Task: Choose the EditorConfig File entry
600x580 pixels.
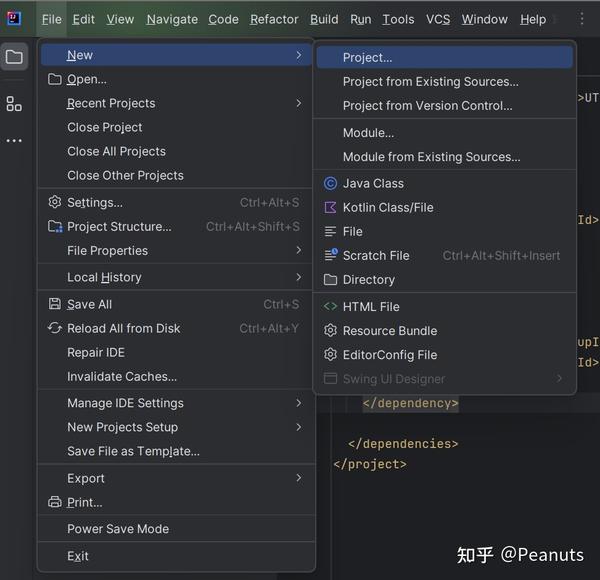Action: click(x=389, y=355)
